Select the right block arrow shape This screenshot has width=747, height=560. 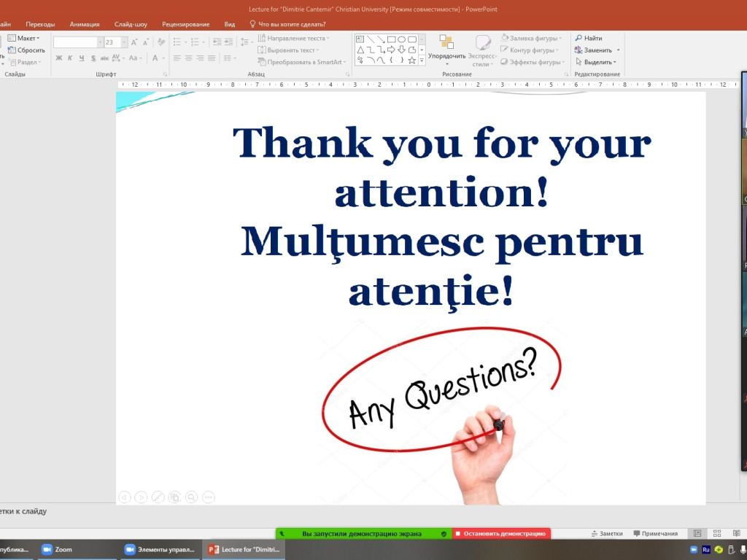click(392, 50)
